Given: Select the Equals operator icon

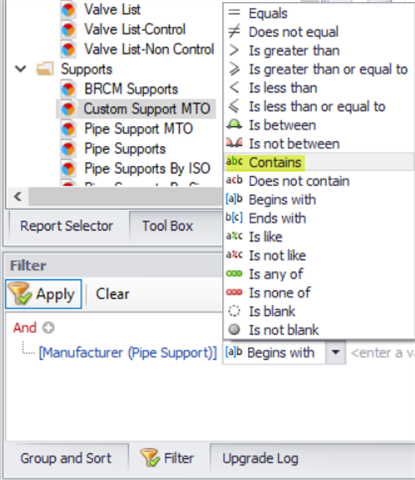Looking at the screenshot, I should point(234,13).
